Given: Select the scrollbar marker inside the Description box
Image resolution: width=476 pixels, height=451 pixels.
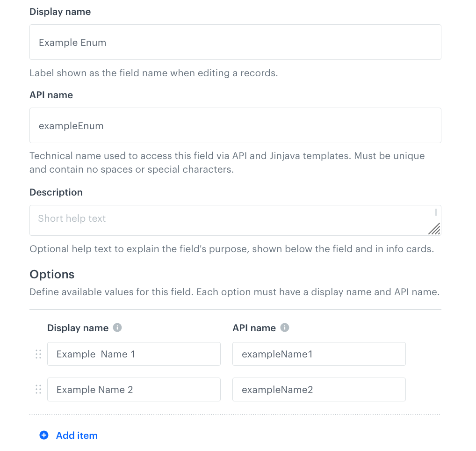Looking at the screenshot, I should pos(436,211).
